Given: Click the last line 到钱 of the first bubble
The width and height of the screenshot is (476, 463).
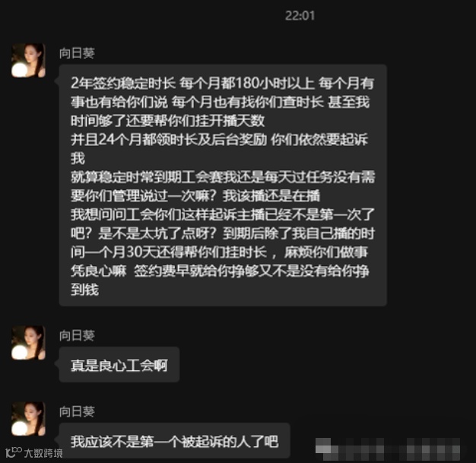Looking at the screenshot, I should [84, 290].
